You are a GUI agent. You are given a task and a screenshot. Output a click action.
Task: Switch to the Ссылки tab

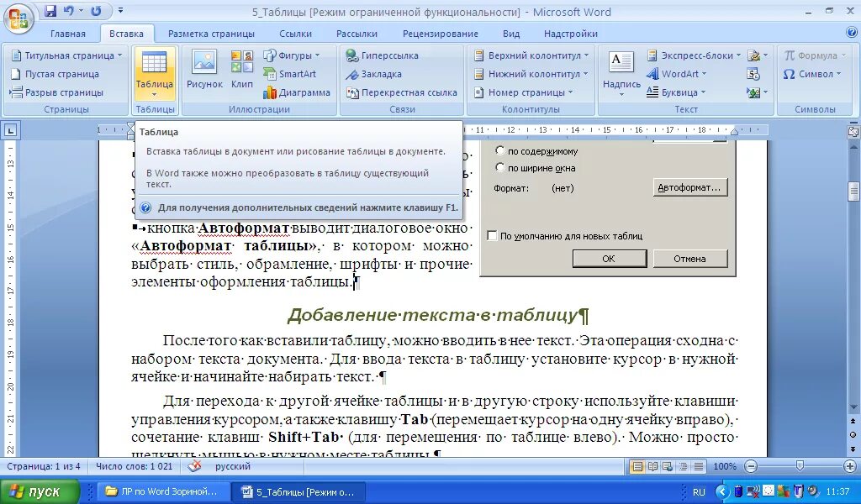(295, 34)
